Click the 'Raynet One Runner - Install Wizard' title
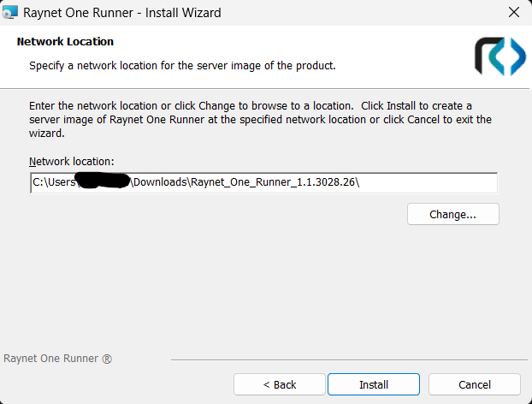The width and height of the screenshot is (532, 404). (x=122, y=13)
